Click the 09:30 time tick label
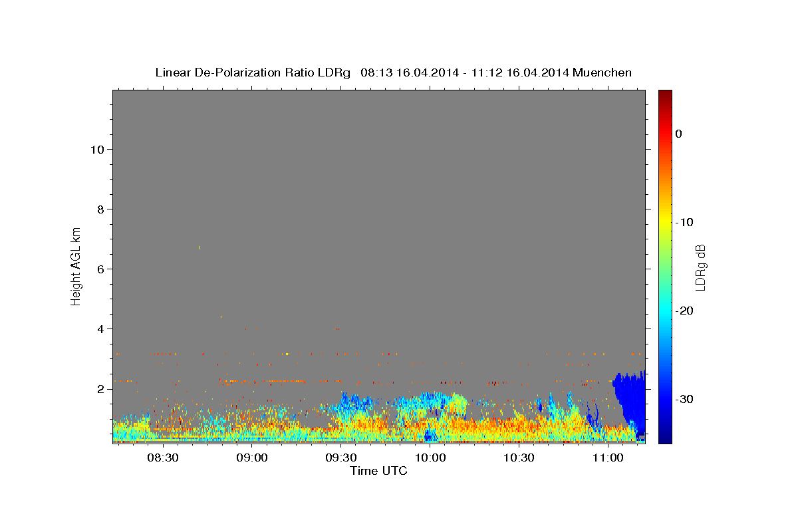This screenshot has height=532, width=798. pos(340,458)
